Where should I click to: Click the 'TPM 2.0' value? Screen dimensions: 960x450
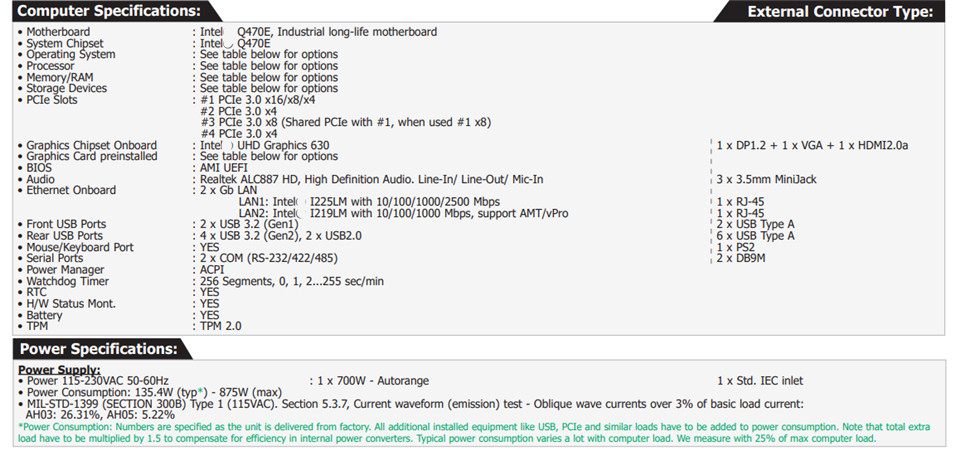click(220, 326)
